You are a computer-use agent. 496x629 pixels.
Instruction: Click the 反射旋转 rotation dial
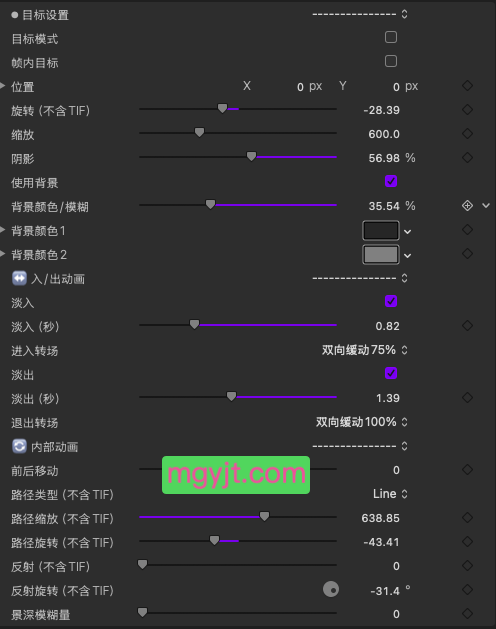tap(331, 589)
